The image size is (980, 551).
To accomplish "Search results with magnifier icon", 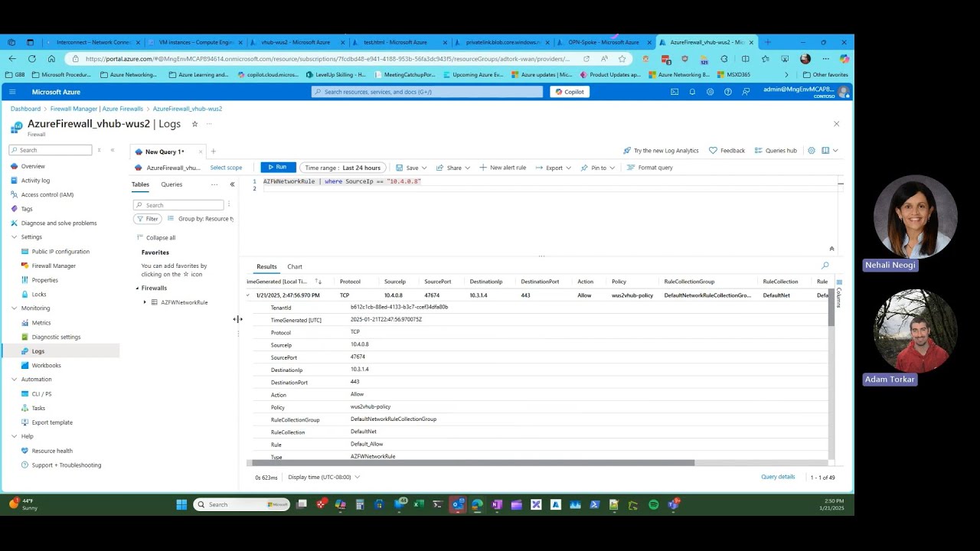I will click(825, 266).
